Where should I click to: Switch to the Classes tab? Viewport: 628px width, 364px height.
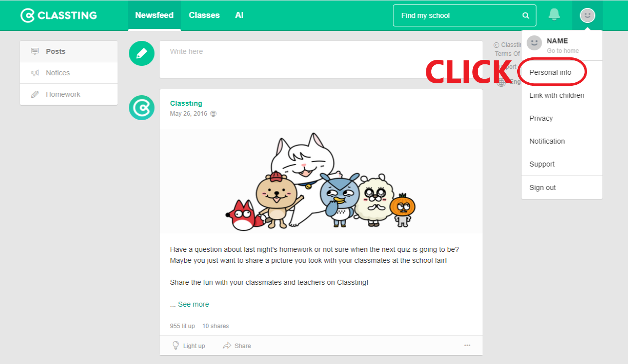[204, 15]
